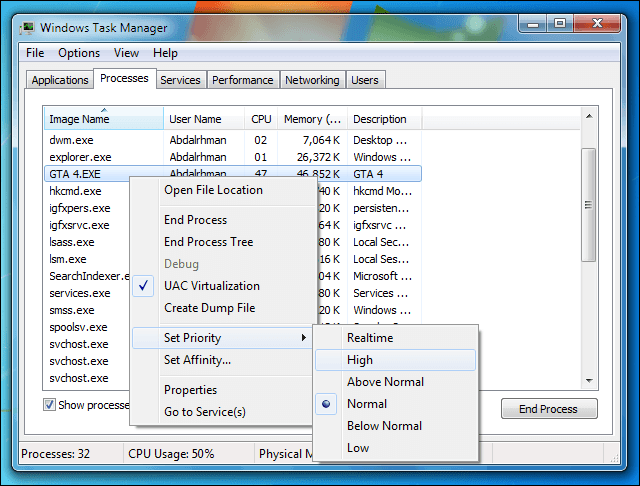Set priority to Low
The width and height of the screenshot is (640, 486).
coord(396,448)
